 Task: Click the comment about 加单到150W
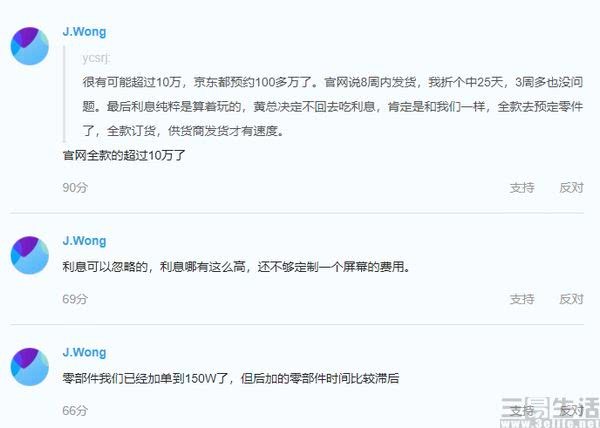tap(231, 378)
